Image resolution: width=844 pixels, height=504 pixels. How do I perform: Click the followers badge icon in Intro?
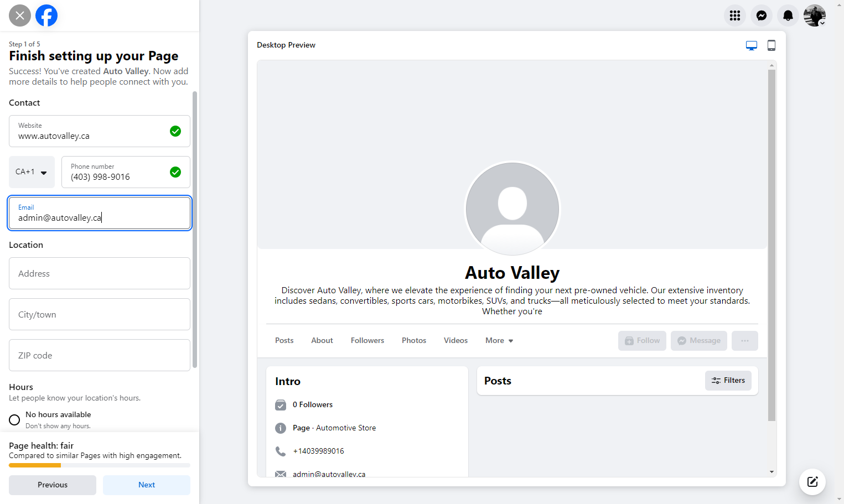pos(281,405)
